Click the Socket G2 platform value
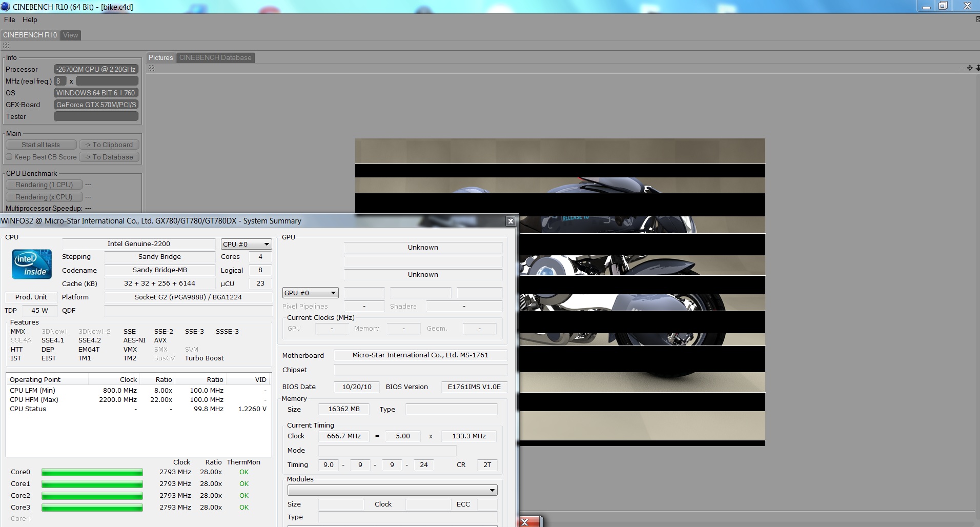Image resolution: width=980 pixels, height=527 pixels. (x=188, y=297)
